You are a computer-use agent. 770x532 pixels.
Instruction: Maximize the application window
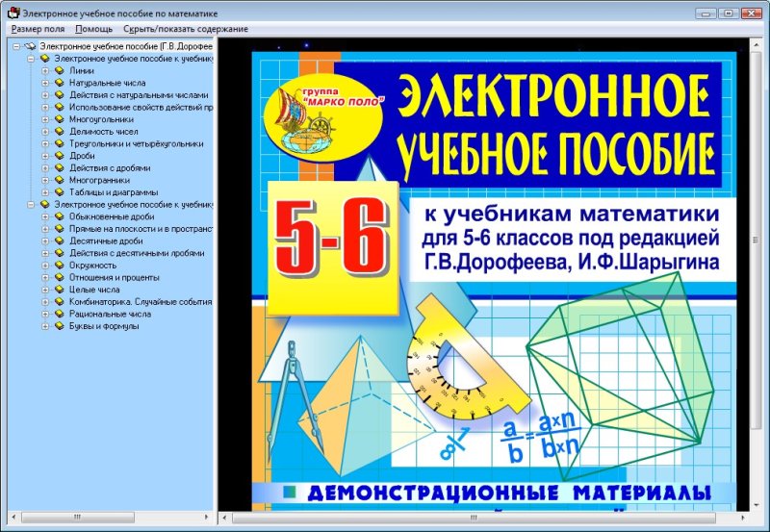pos(730,13)
